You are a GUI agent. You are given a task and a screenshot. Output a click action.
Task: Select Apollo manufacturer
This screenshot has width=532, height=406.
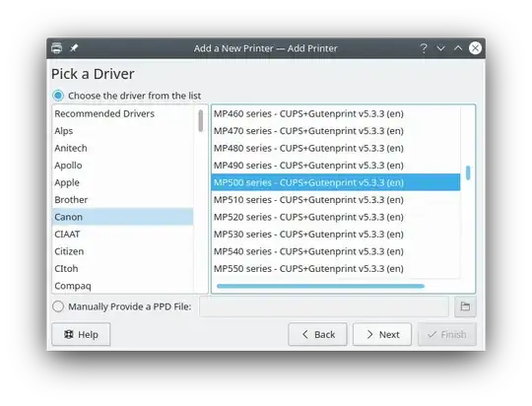tap(123, 166)
